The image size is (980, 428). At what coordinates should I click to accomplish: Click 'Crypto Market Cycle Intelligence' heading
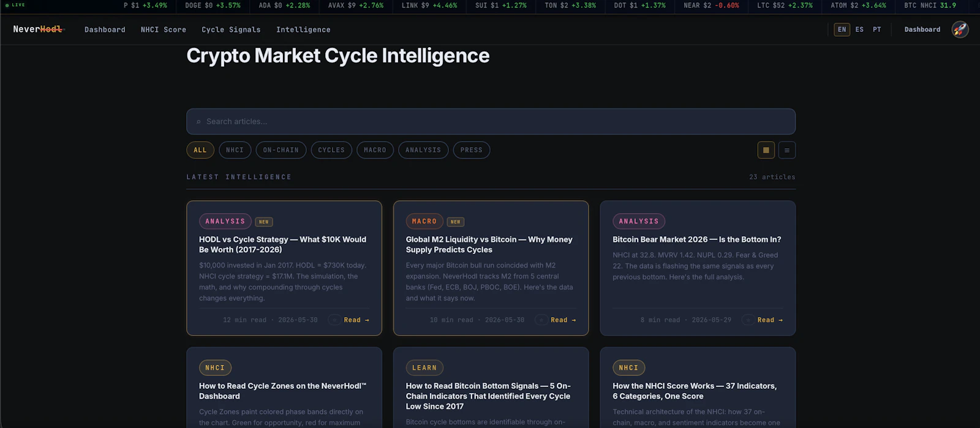[338, 56]
